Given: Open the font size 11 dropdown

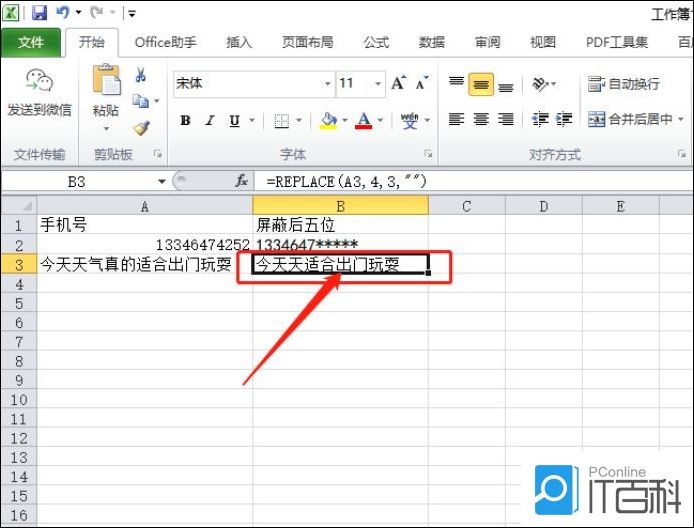Looking at the screenshot, I should point(378,84).
